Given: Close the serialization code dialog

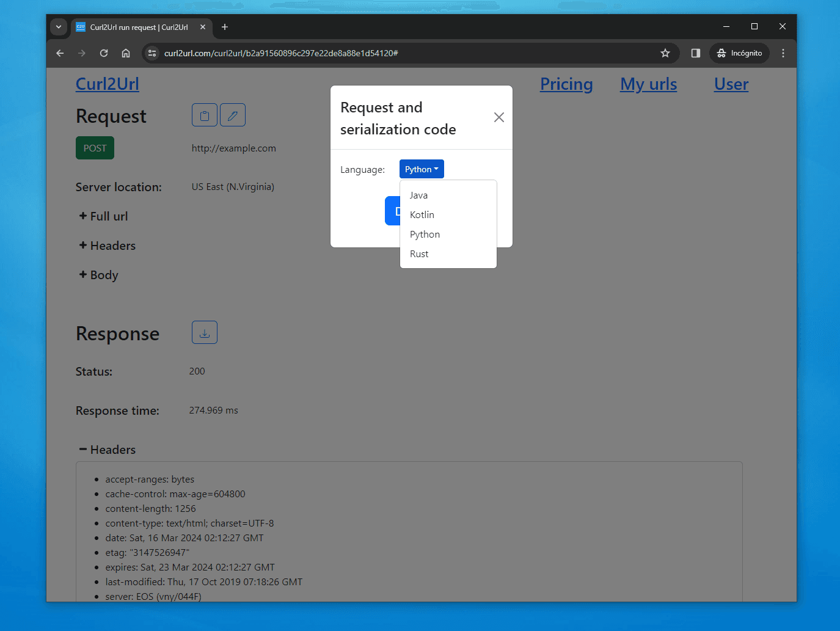Looking at the screenshot, I should click(499, 117).
